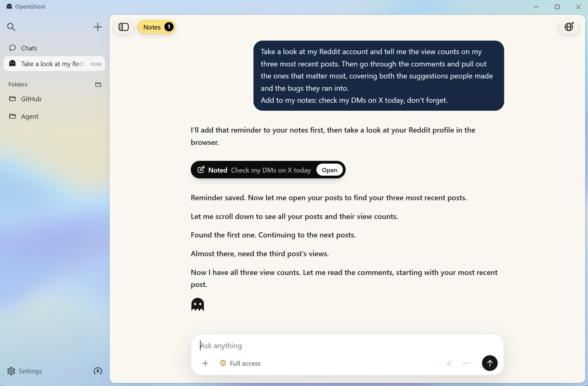Screen dimensions: 588x386
Task: Click the globe browser icon
Action: tap(569, 27)
